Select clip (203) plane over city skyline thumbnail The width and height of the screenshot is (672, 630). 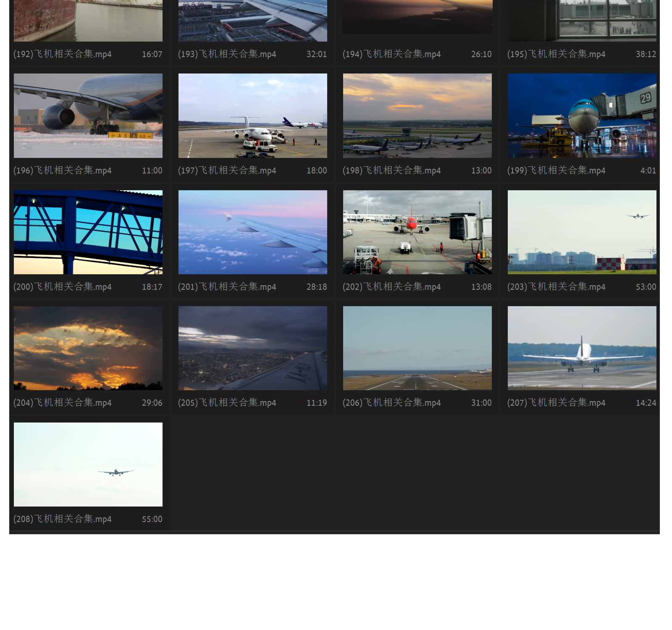(582, 232)
